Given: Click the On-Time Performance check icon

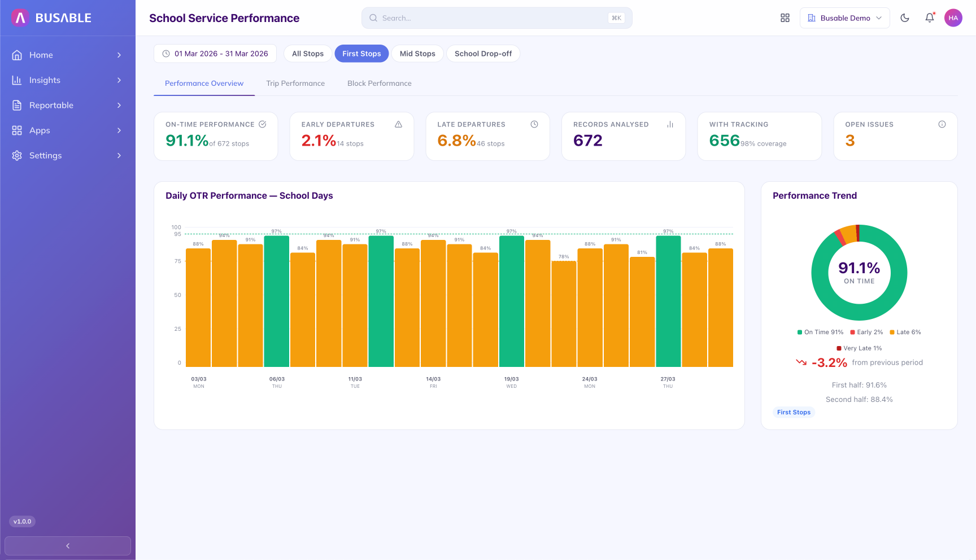Looking at the screenshot, I should coord(263,124).
